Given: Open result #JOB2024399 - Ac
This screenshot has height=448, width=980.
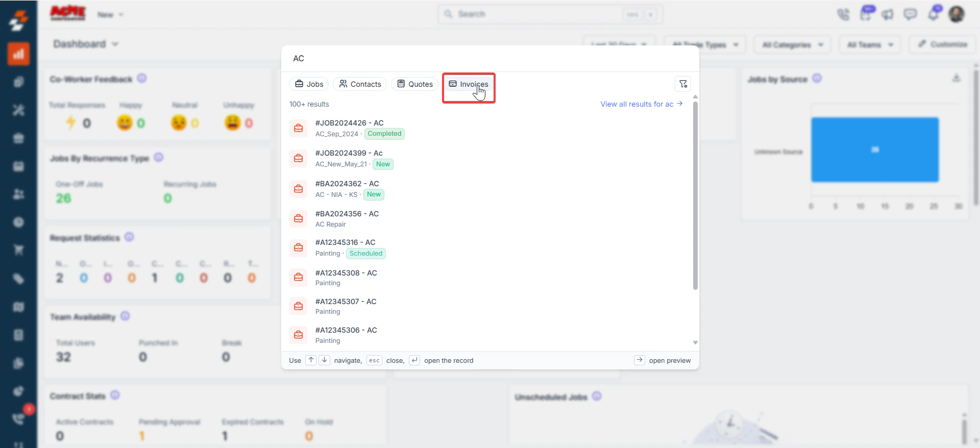Looking at the screenshot, I should (x=488, y=158).
